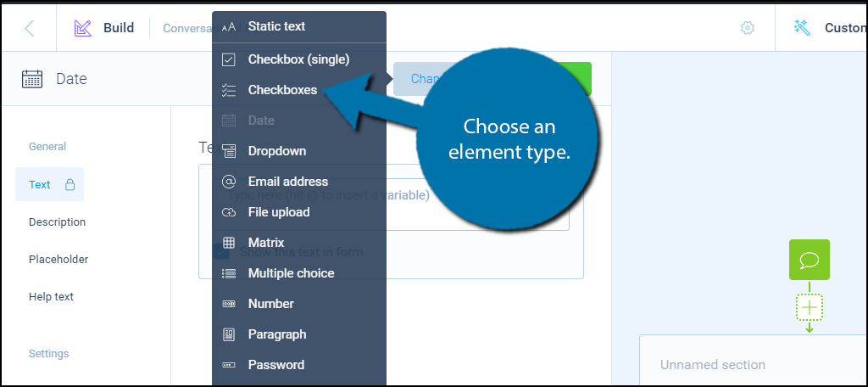Click the lock icon beside Text
The image size is (868, 387).
click(x=70, y=185)
